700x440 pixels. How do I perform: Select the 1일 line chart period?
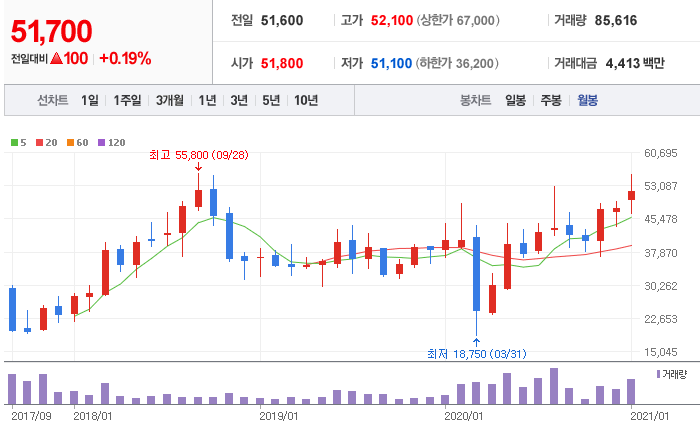pos(90,100)
